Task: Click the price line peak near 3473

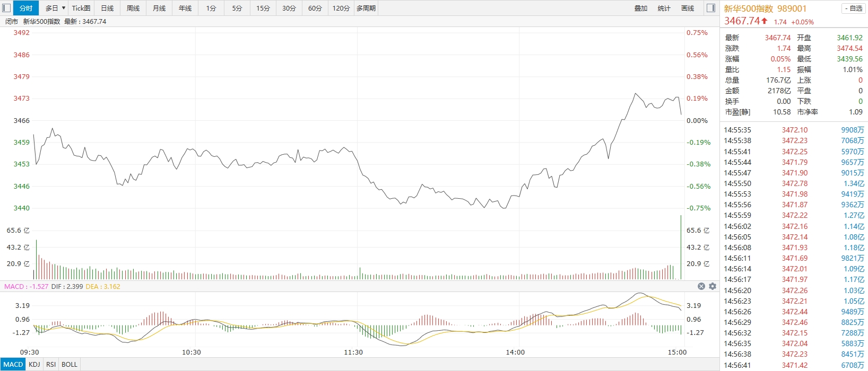Action: 635,94
